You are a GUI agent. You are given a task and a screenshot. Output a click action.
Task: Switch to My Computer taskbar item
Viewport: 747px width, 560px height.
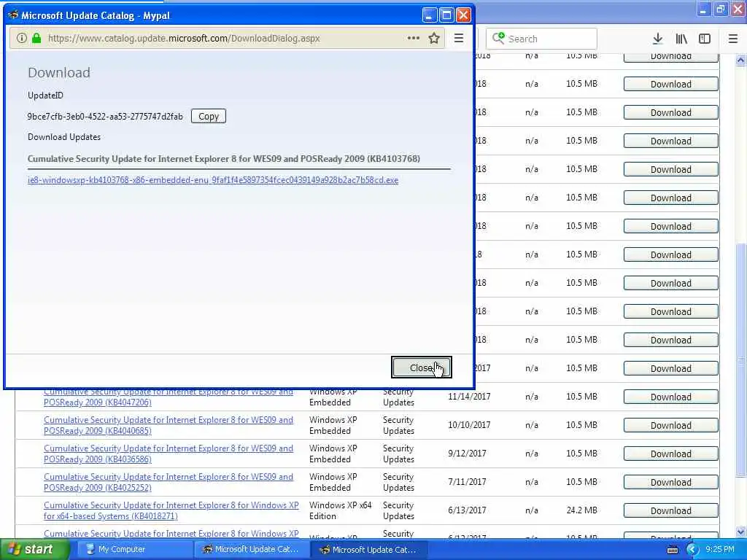tap(133, 550)
